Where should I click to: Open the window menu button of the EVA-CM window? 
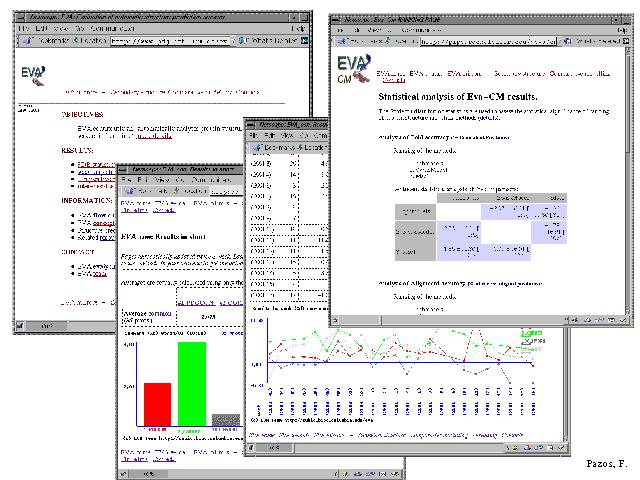click(x=336, y=19)
